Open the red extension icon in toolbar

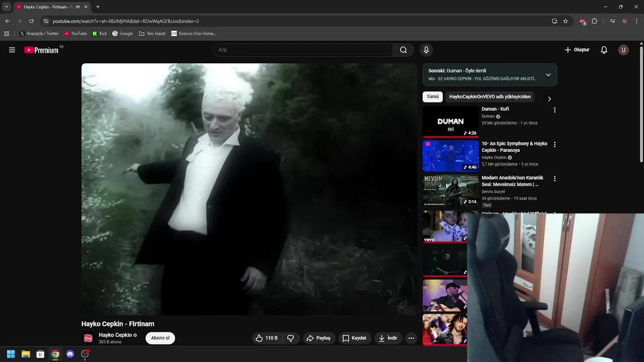point(583,21)
